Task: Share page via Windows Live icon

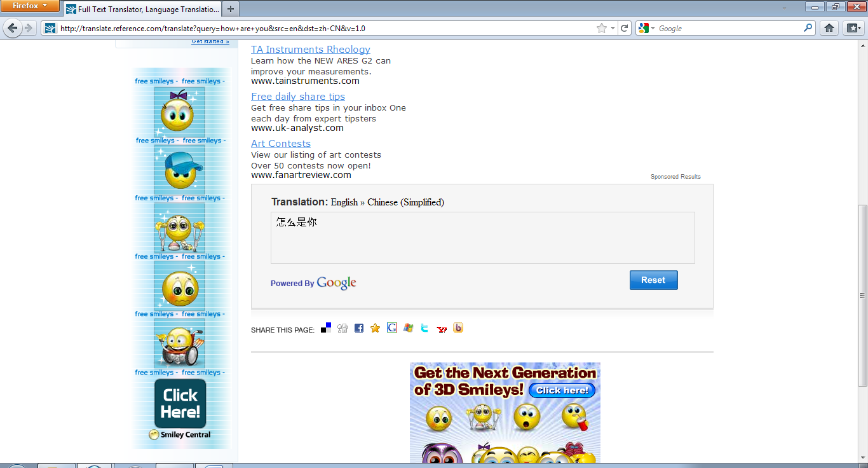Action: [x=409, y=328]
